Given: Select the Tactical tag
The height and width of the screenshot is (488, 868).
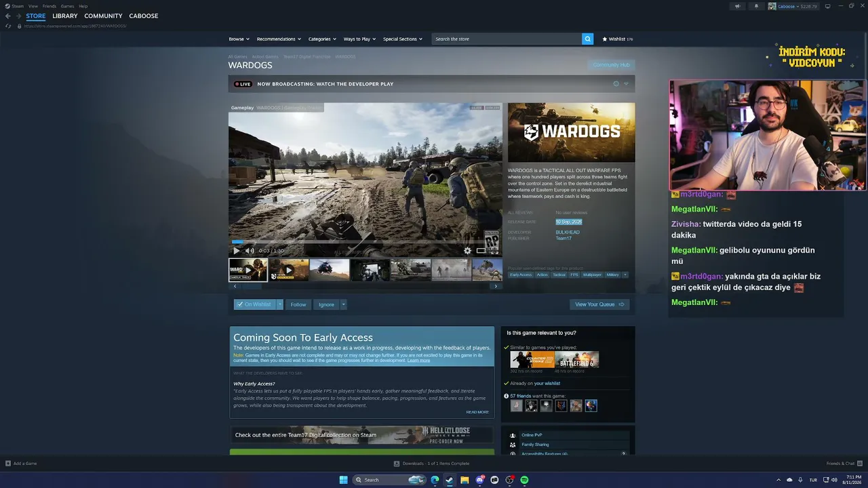Looking at the screenshot, I should (559, 274).
